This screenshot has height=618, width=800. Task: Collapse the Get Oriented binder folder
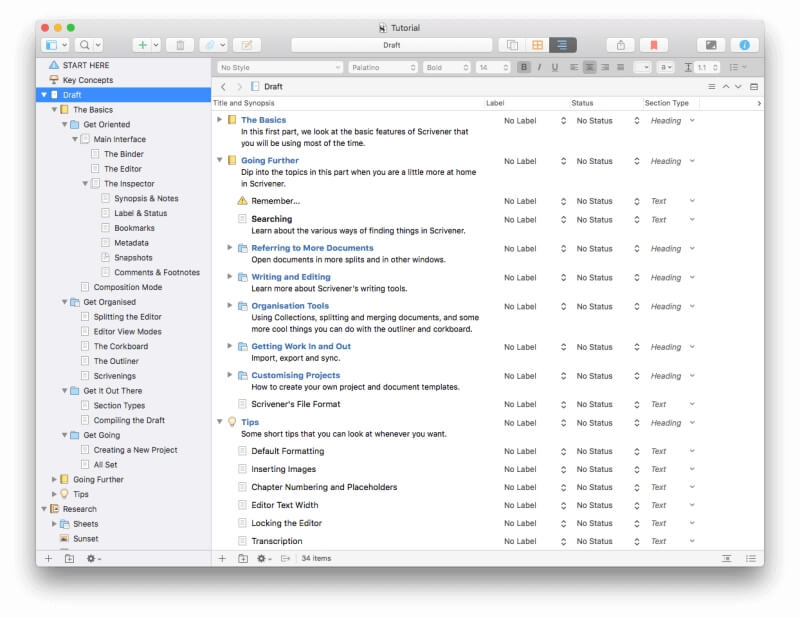tap(65, 125)
